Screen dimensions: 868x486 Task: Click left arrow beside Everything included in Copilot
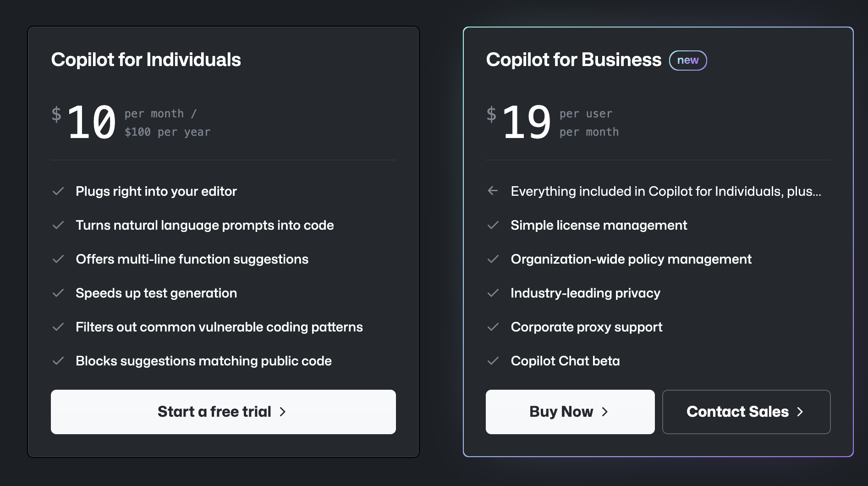pyautogui.click(x=493, y=191)
